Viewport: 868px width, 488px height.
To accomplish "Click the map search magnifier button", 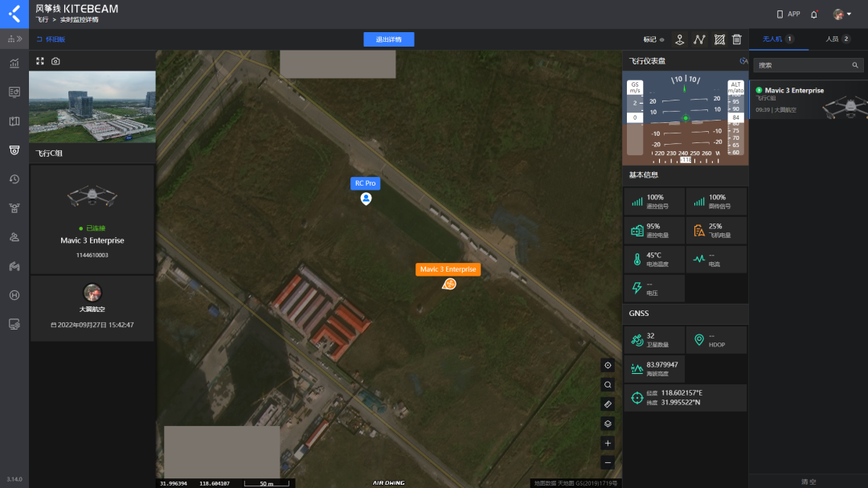I will pos(608,384).
